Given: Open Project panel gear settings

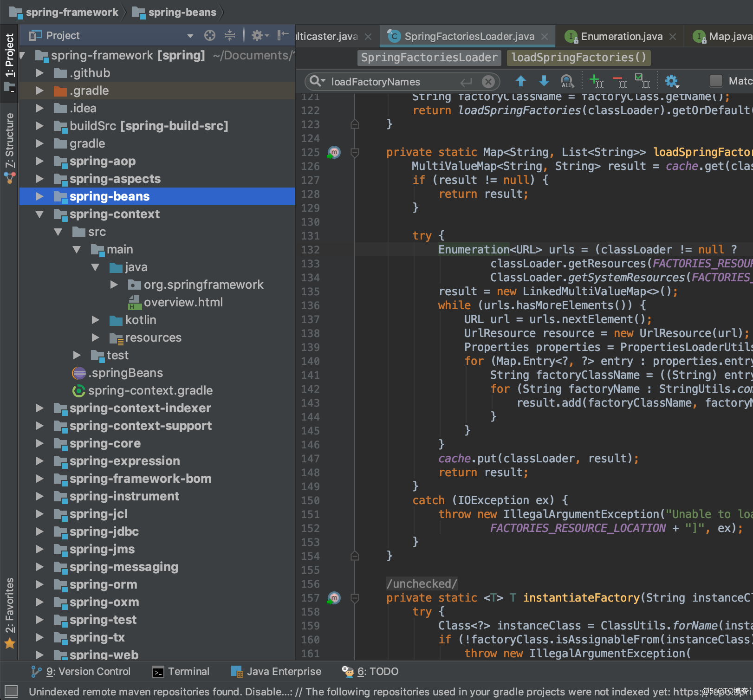Looking at the screenshot, I should [x=260, y=35].
